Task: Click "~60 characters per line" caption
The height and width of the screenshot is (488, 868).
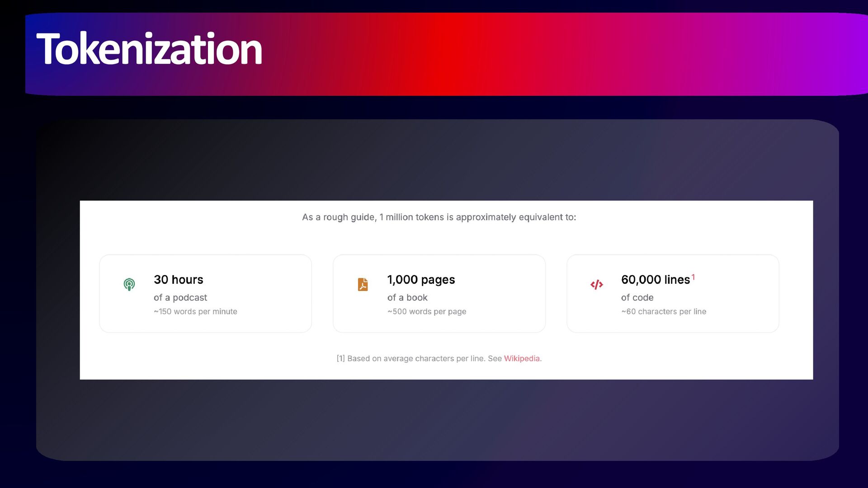Action: pyautogui.click(x=663, y=311)
